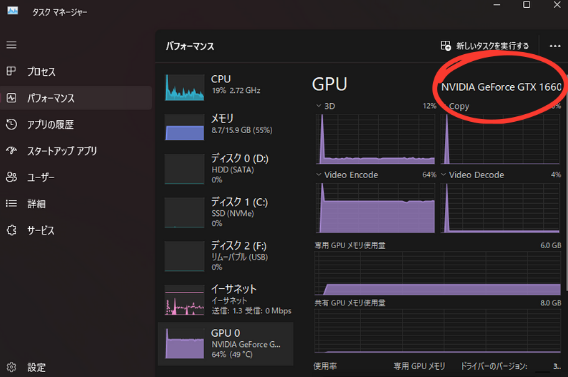Image resolution: width=568 pixels, height=377 pixels.
Task: Open the three-dots more options menu
Action: pyautogui.click(x=555, y=46)
